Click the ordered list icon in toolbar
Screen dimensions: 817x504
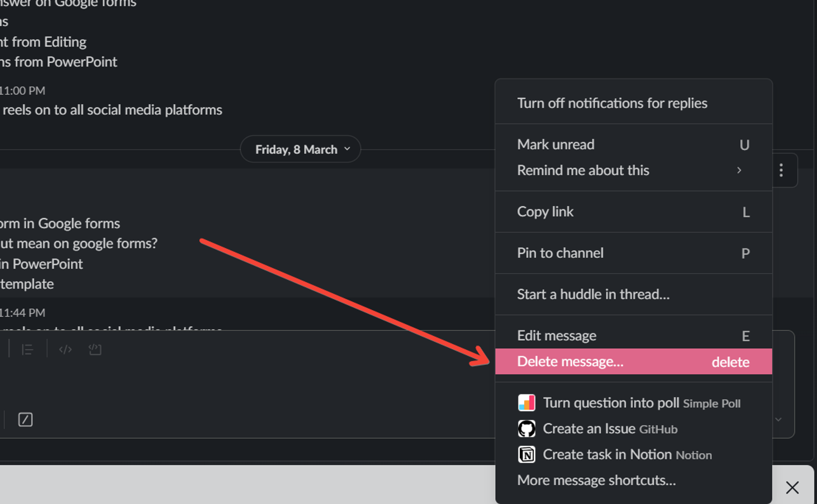click(x=27, y=350)
